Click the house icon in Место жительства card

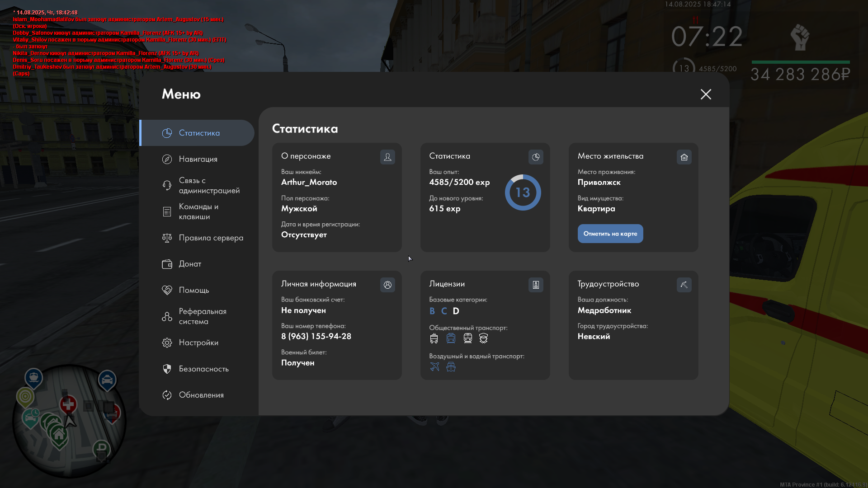[684, 157]
